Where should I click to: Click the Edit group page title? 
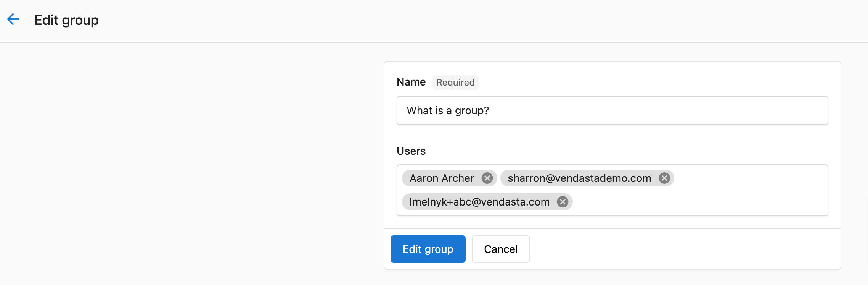(66, 20)
